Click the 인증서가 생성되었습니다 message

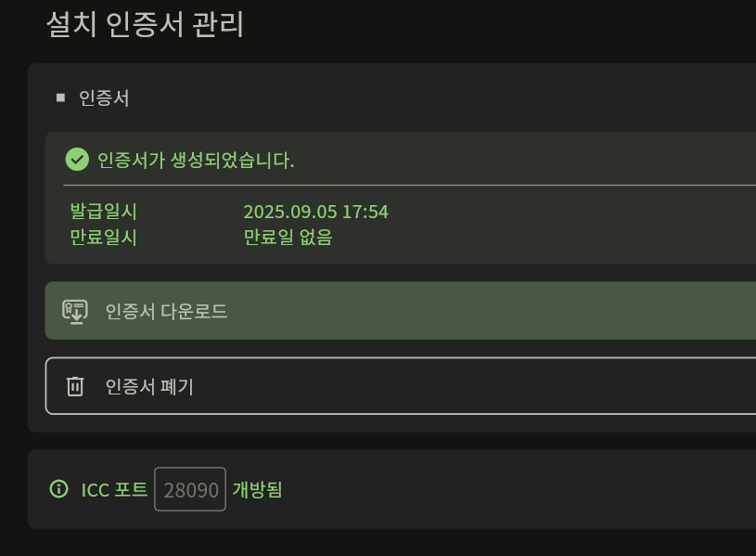point(195,160)
